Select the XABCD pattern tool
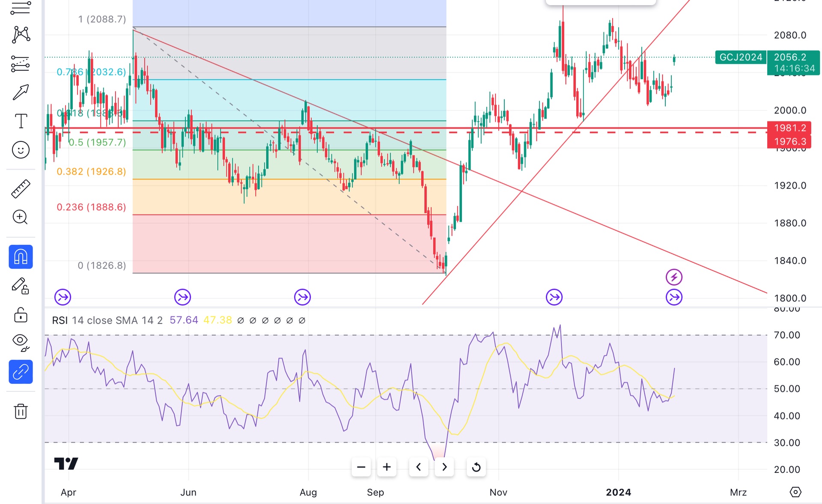 click(x=21, y=35)
